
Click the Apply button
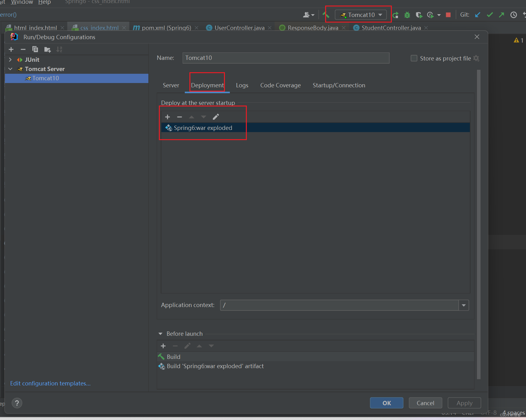[x=464, y=403]
